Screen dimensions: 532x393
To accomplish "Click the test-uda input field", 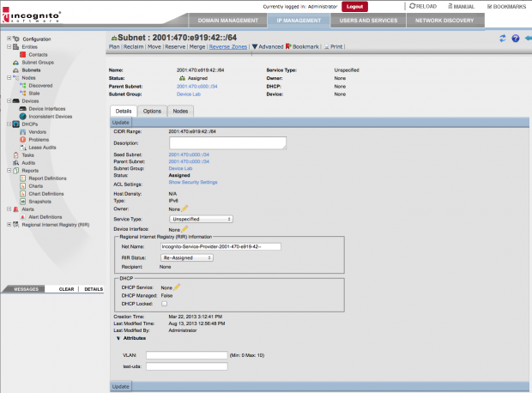I will 187,366.
